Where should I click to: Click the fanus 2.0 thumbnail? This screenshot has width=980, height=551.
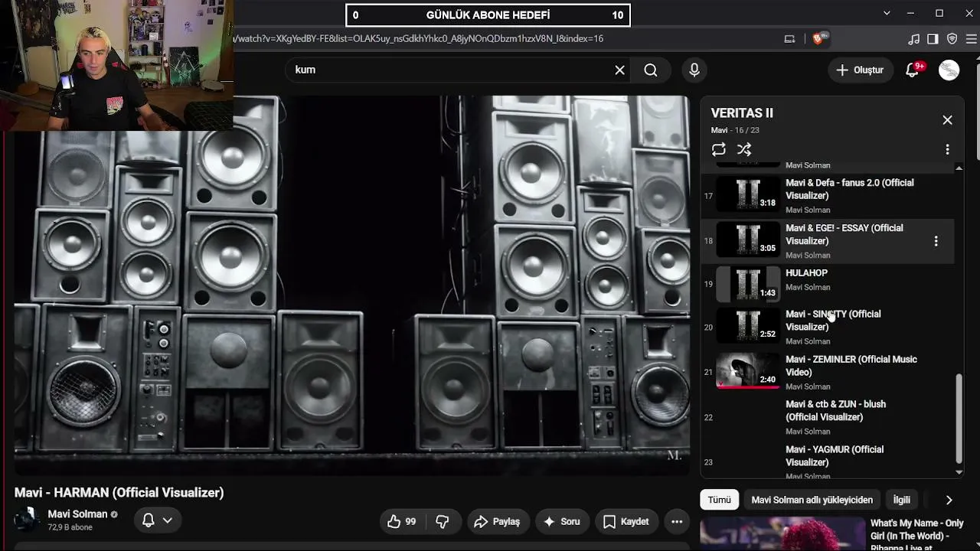click(x=748, y=194)
